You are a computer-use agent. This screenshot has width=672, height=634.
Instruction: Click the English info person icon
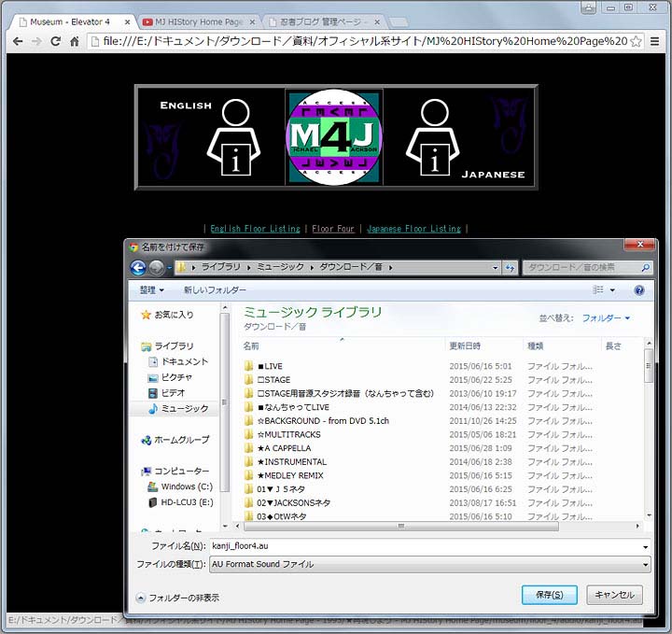tap(234, 137)
